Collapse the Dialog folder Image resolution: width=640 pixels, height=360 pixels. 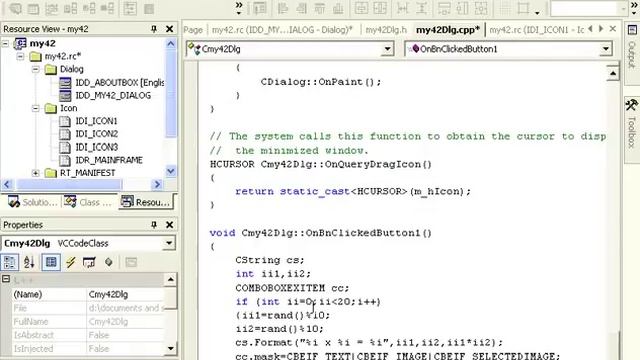point(36,69)
